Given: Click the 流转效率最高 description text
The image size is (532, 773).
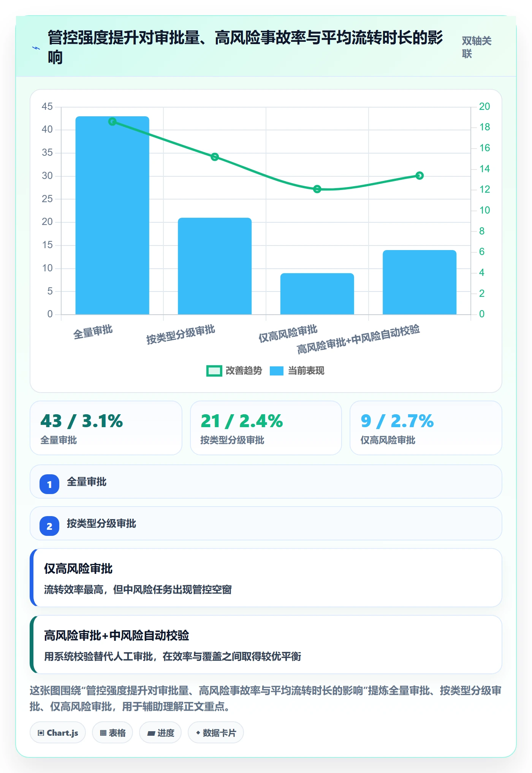Looking at the screenshot, I should (138, 590).
